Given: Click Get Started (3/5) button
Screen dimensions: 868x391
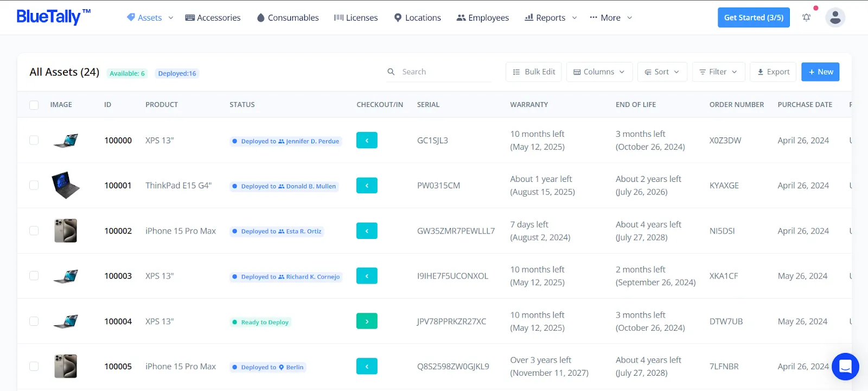Looking at the screenshot, I should point(754,17).
